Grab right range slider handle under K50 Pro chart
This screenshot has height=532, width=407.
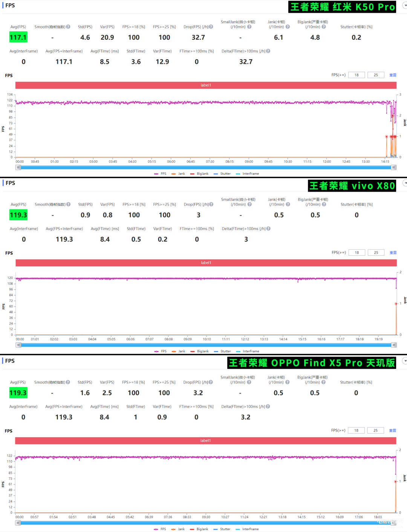394,168
